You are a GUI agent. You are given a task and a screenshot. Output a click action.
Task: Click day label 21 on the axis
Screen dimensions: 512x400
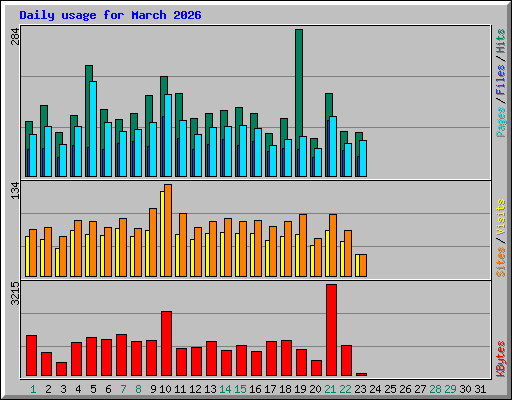click(x=330, y=389)
